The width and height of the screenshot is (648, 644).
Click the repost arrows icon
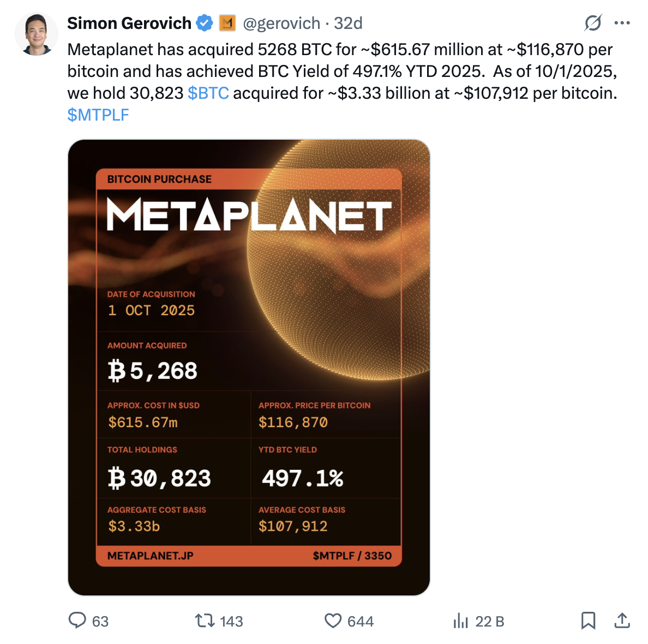click(x=205, y=621)
